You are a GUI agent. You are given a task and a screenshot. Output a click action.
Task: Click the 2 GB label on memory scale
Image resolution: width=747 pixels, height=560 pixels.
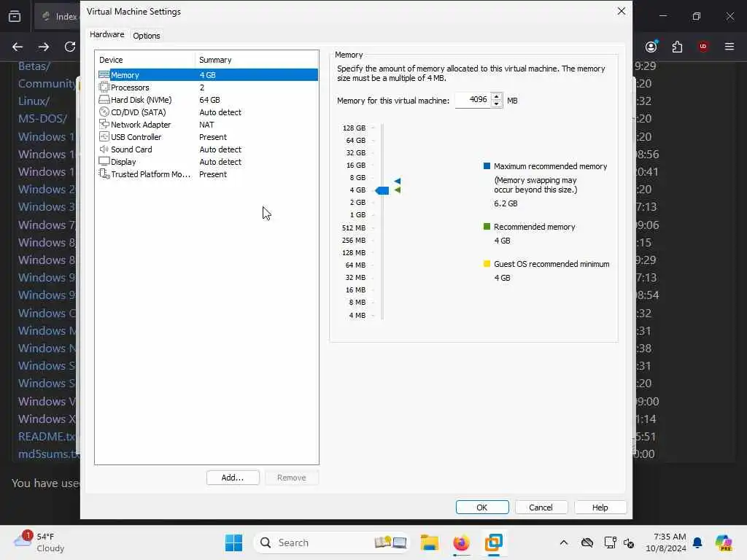(x=357, y=203)
